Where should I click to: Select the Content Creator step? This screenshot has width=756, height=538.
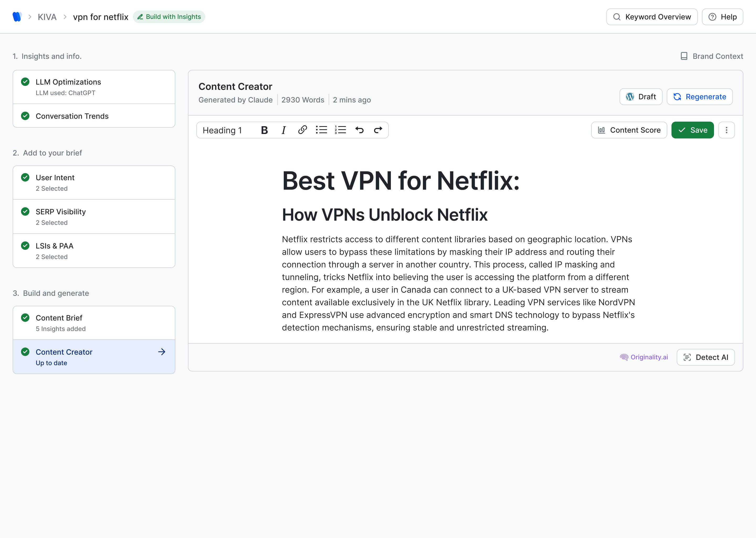pyautogui.click(x=94, y=357)
